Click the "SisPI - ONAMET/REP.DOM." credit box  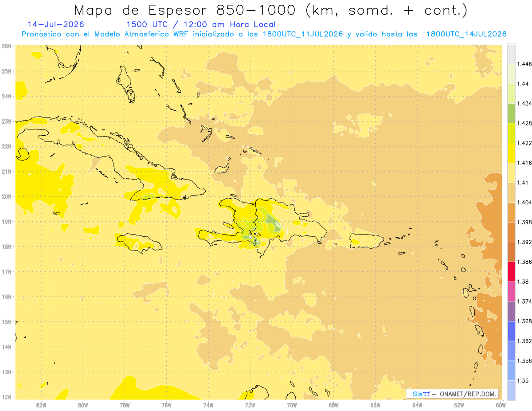pos(452,394)
